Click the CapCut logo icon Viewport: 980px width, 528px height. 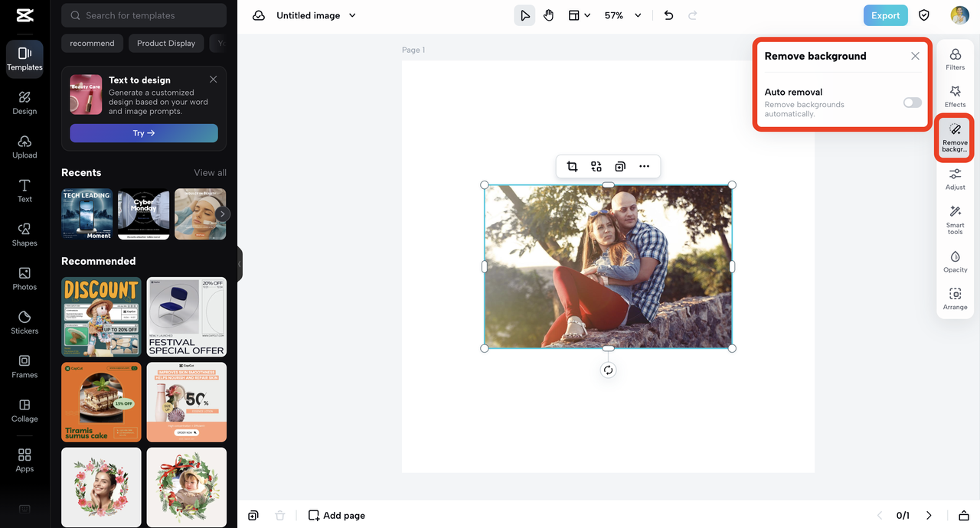[24, 16]
